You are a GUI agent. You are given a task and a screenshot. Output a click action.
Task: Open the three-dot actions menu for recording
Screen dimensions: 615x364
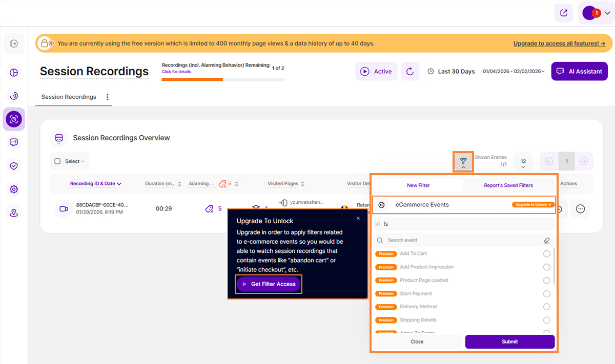(580, 209)
